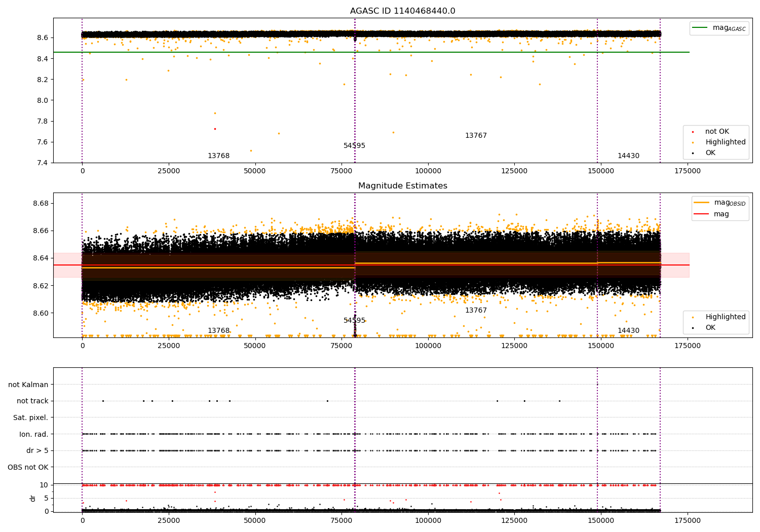
Task: Click the top plot 'OK' legend entry
Action: 704,153
